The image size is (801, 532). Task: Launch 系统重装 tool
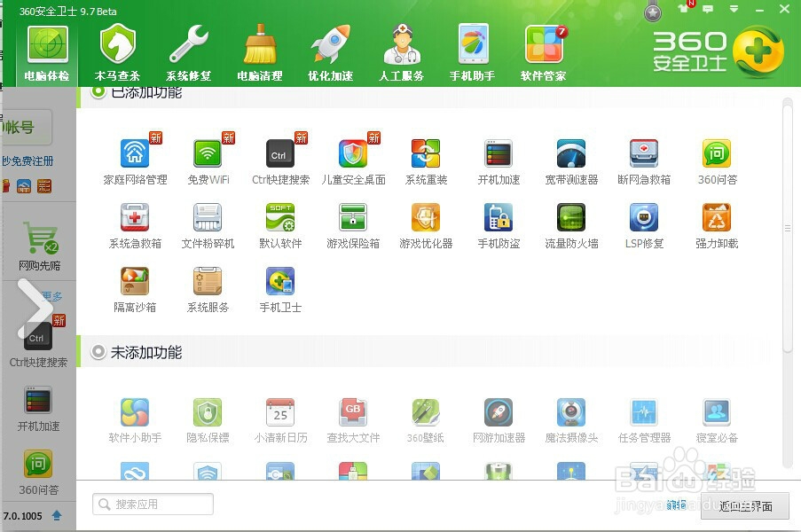[x=426, y=162]
